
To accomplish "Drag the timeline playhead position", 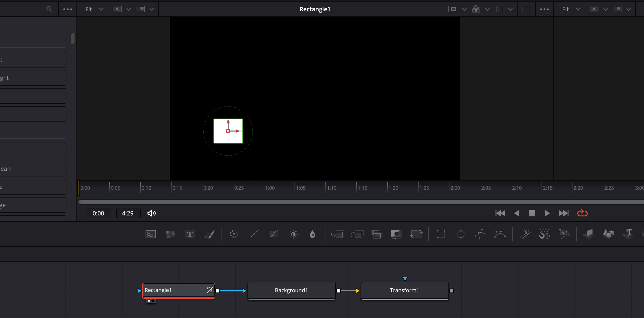I will [78, 188].
